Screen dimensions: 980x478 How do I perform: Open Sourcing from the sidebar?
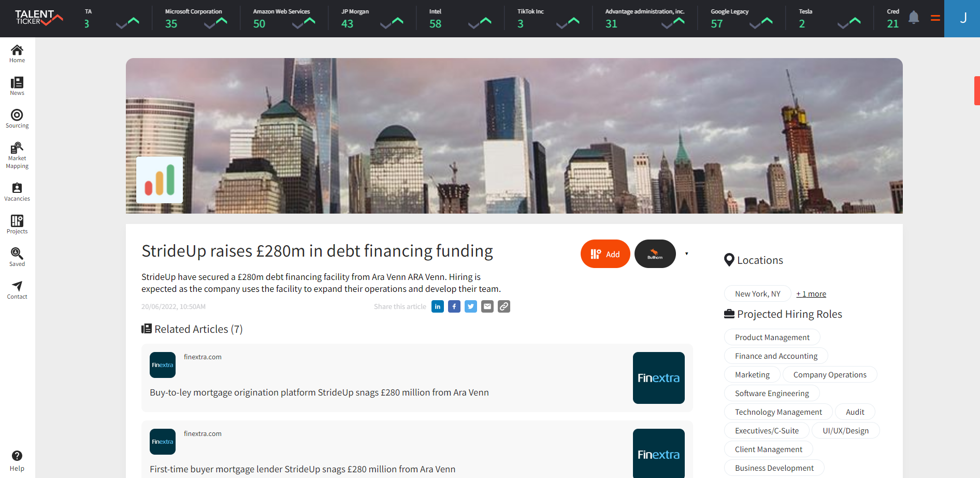click(x=17, y=119)
